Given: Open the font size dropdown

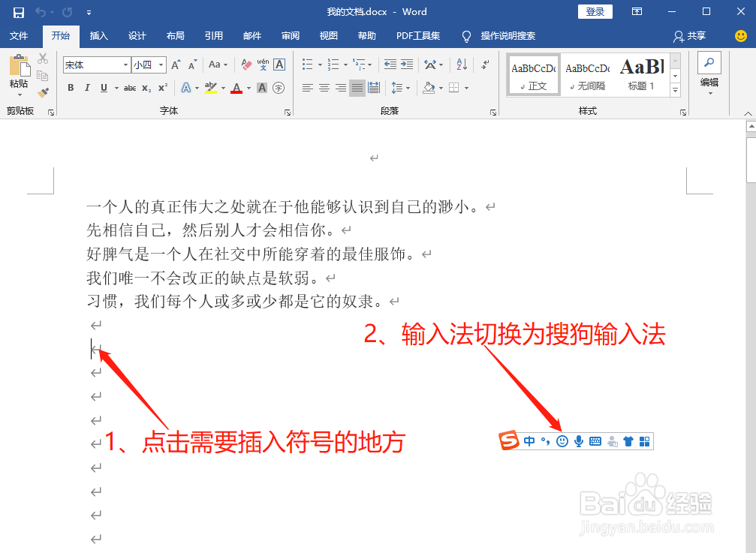Looking at the screenshot, I should click(x=160, y=65).
